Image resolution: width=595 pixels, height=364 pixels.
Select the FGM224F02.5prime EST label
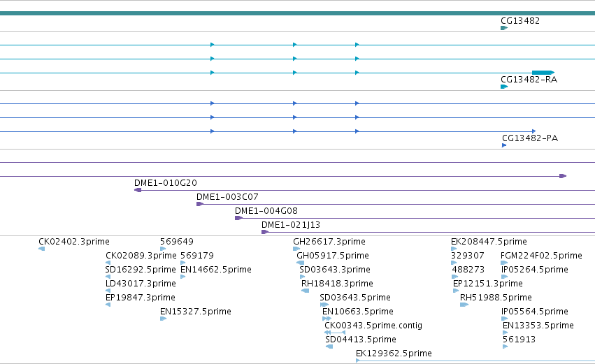(x=541, y=256)
